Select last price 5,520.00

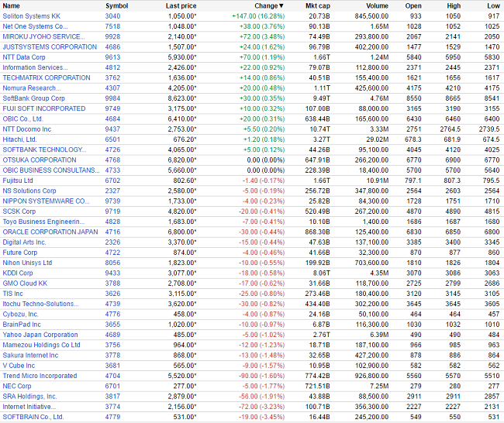[182, 376]
